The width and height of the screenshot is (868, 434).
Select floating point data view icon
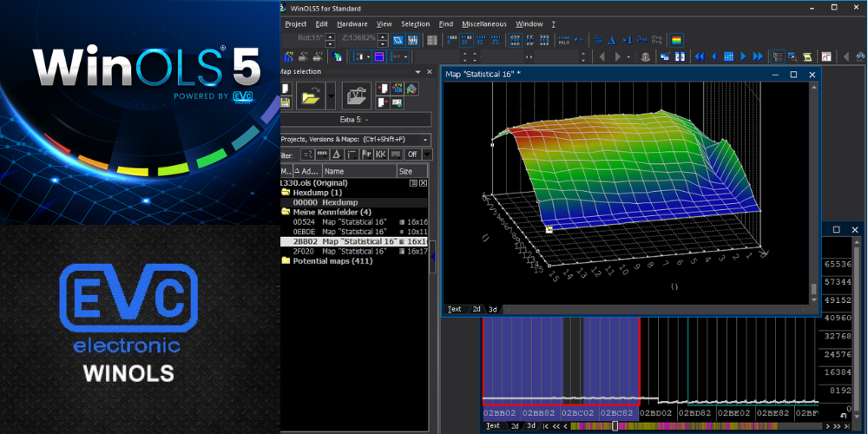496,40
